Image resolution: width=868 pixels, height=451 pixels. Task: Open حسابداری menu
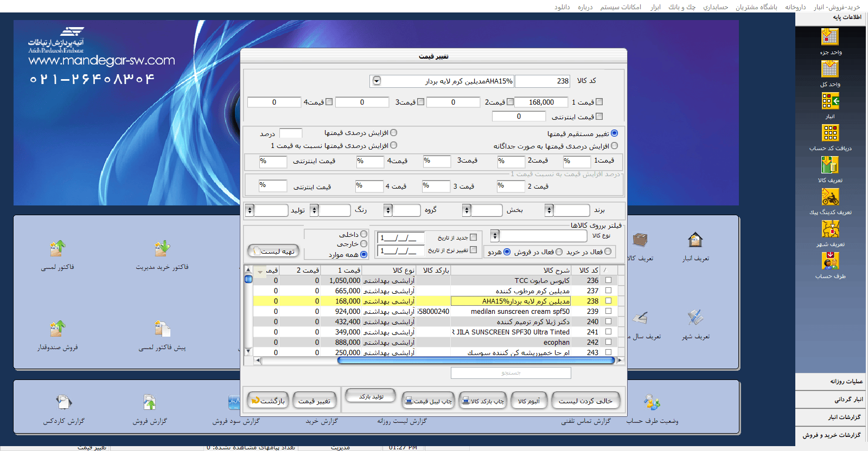coord(716,7)
